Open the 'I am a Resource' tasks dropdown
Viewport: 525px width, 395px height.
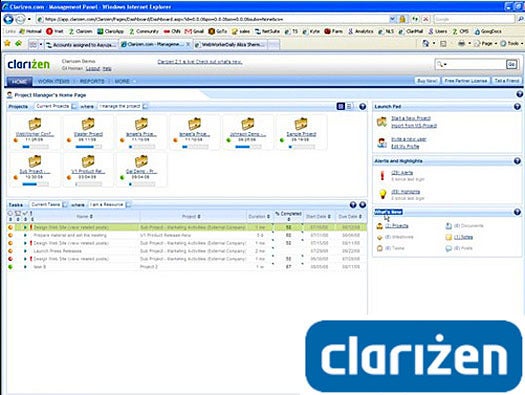coord(128,205)
